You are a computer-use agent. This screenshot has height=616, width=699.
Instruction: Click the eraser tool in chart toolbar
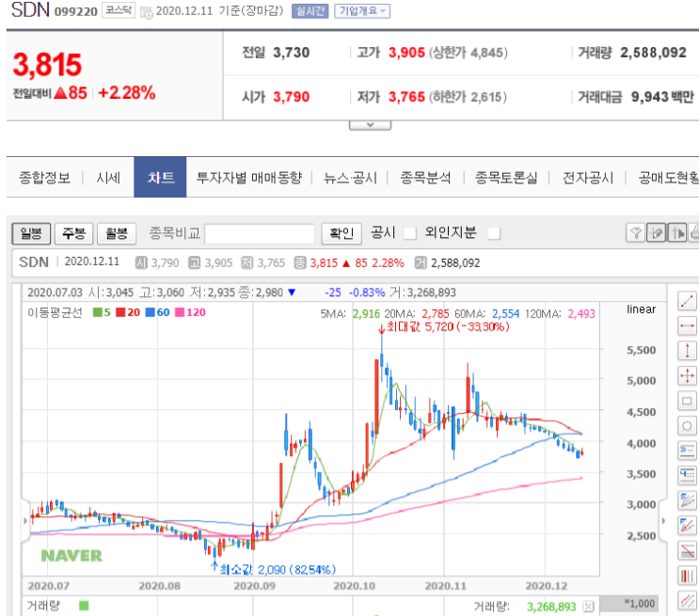pos(657,232)
